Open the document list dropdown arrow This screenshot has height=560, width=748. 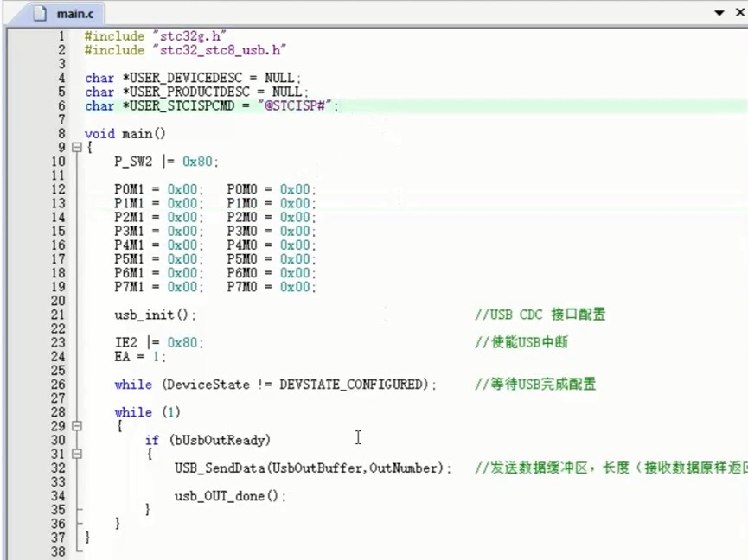(719, 13)
